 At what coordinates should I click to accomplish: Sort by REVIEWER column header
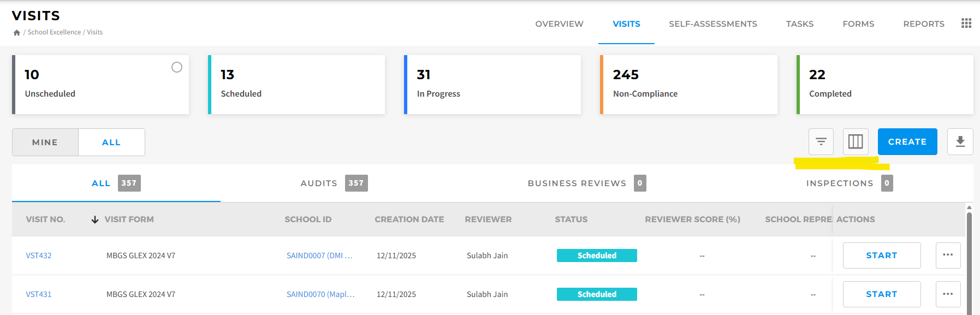pos(488,219)
